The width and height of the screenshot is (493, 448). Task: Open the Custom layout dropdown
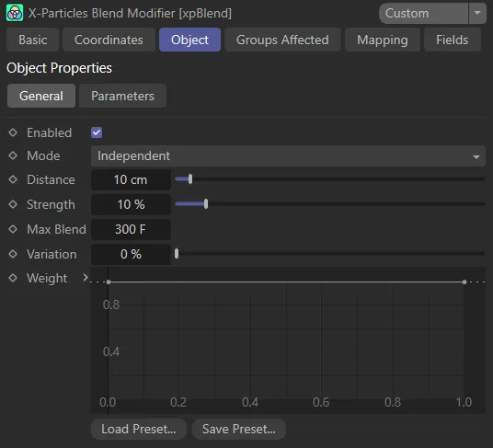pyautogui.click(x=423, y=13)
